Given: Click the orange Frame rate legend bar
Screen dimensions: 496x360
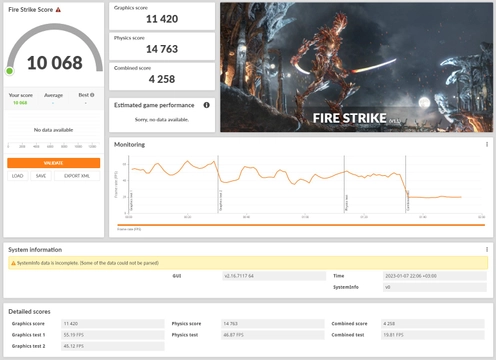Looking at the screenshot, I should pyautogui.click(x=301, y=225).
